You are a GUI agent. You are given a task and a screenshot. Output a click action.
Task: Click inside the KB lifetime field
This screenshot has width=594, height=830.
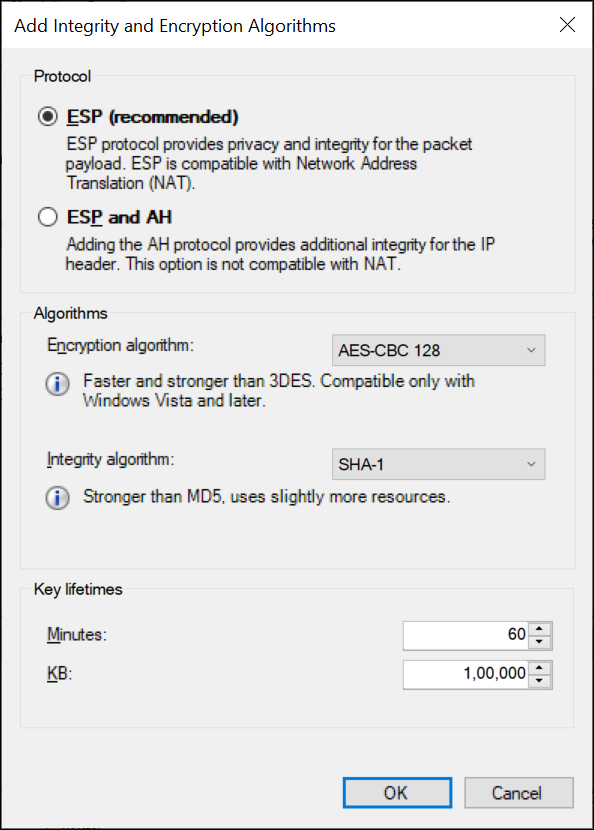(x=465, y=674)
